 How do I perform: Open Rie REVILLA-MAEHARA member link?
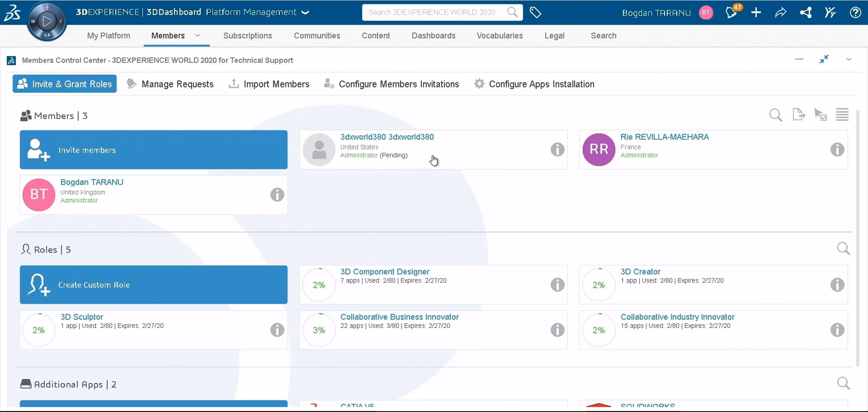click(665, 137)
